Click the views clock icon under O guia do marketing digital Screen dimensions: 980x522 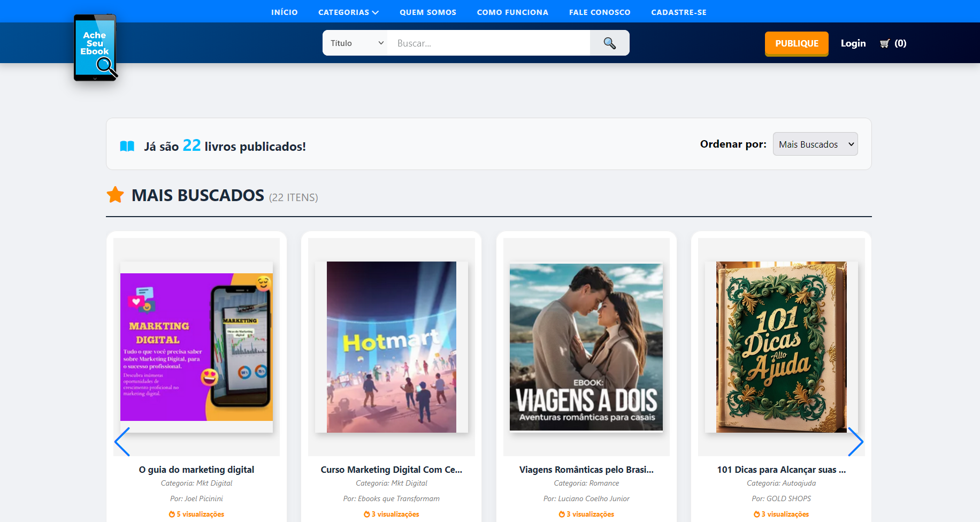click(x=172, y=514)
